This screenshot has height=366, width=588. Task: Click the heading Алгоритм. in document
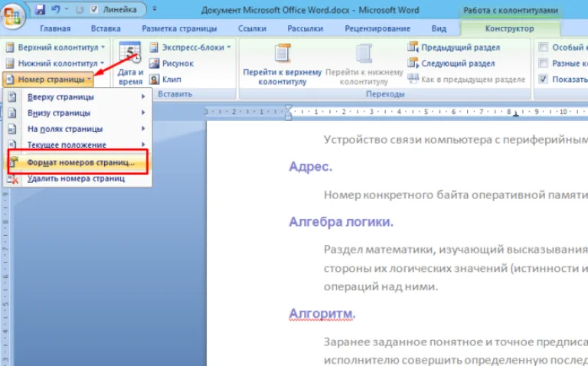click(x=322, y=313)
